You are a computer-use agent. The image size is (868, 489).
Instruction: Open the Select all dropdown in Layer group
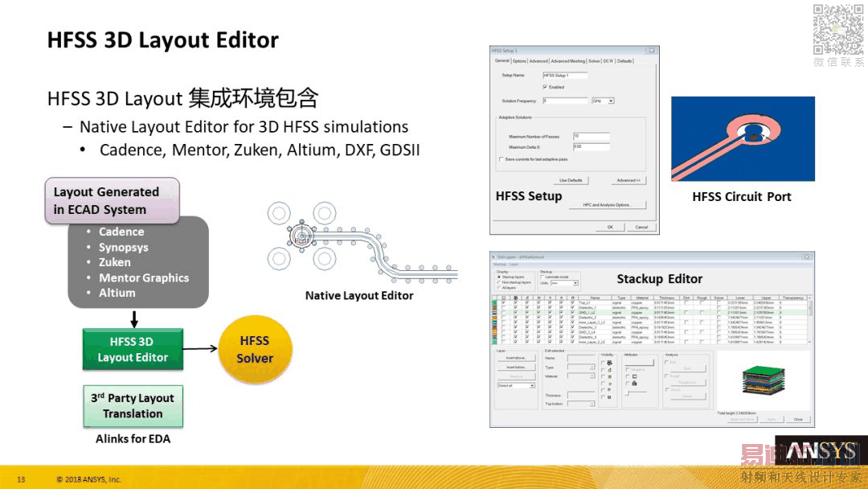517,385
